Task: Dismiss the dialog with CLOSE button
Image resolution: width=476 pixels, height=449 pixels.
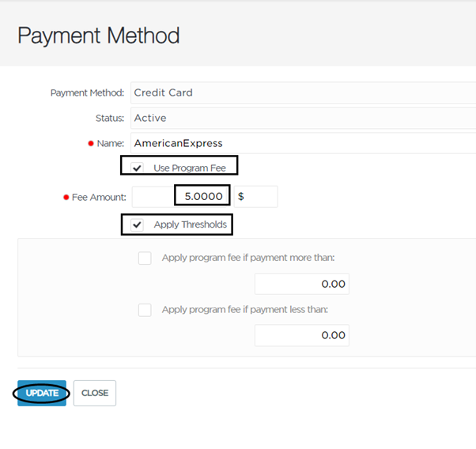Action: coord(95,393)
